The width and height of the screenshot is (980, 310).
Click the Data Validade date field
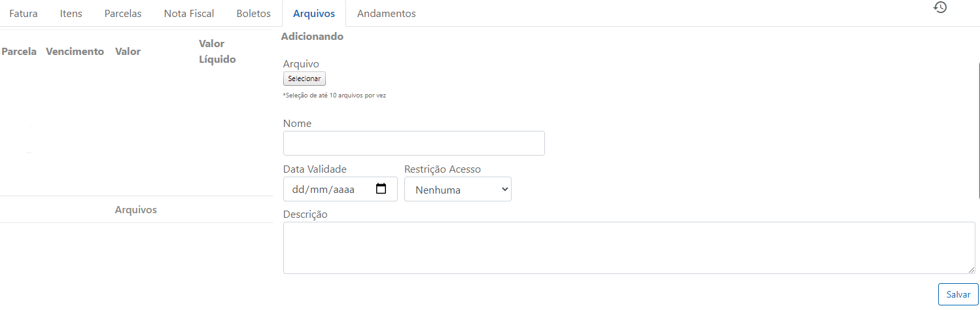340,189
